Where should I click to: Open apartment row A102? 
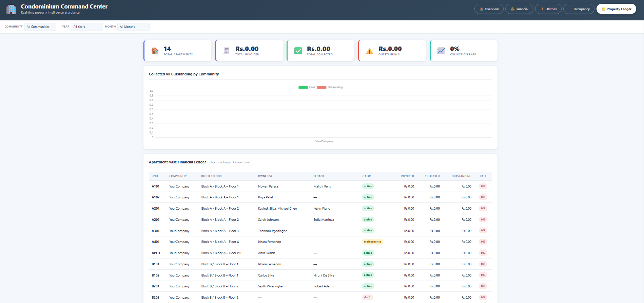tap(320, 197)
